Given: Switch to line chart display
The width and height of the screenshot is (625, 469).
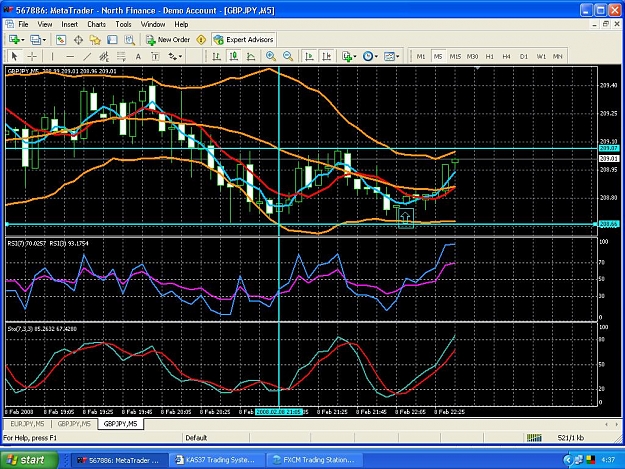Looking at the screenshot, I should (x=251, y=56).
